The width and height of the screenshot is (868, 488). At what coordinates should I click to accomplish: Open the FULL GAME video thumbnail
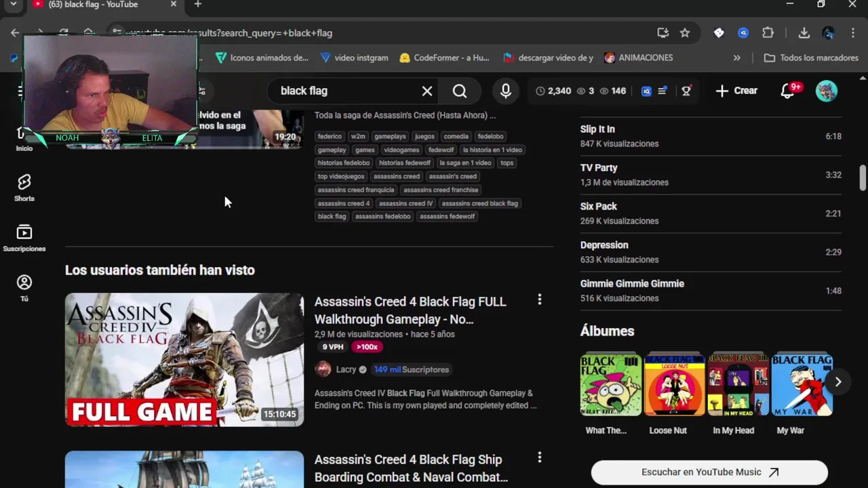point(184,360)
